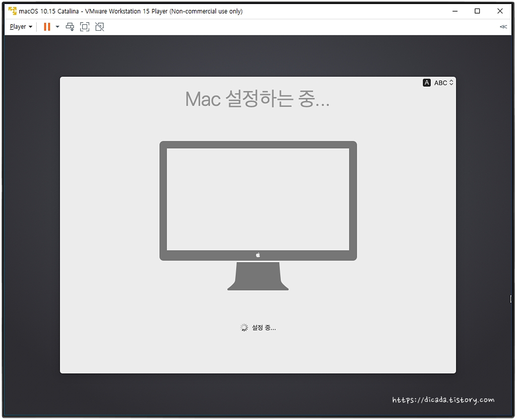
Task: Click the input method A icon
Action: [x=427, y=83]
